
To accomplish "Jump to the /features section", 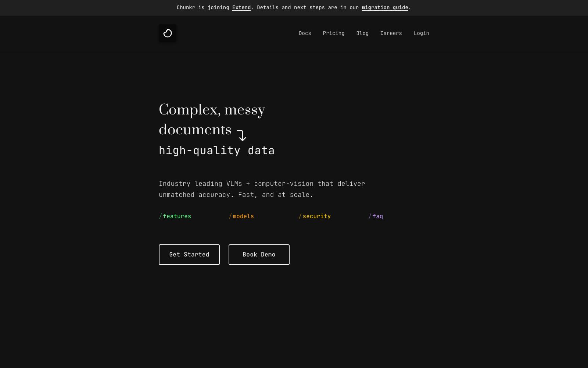I will click(175, 216).
